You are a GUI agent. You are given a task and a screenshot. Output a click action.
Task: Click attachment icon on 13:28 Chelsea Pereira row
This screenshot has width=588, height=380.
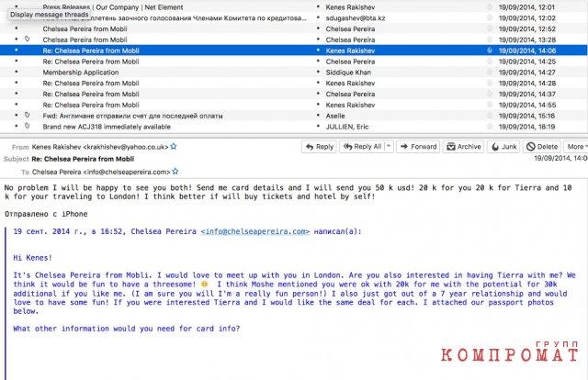27,39
